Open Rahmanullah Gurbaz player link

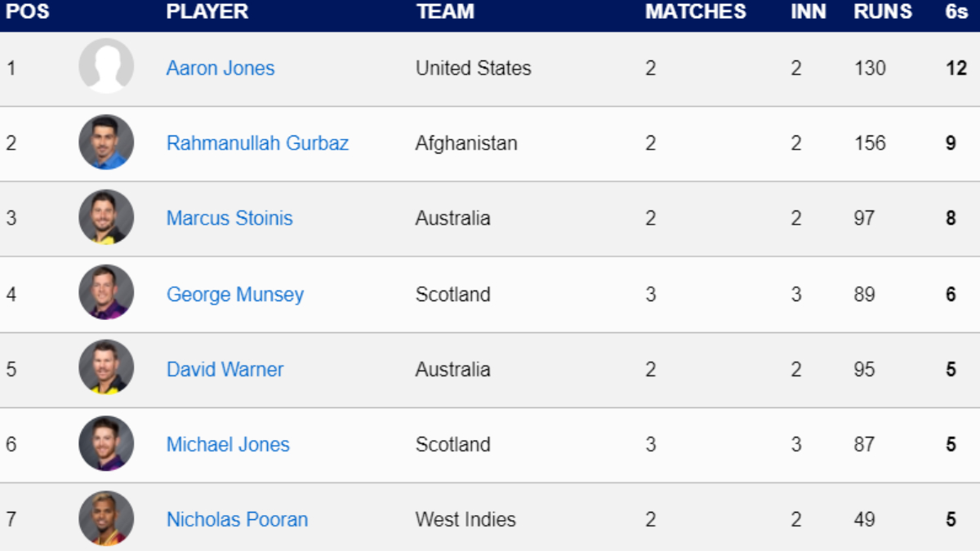point(257,143)
